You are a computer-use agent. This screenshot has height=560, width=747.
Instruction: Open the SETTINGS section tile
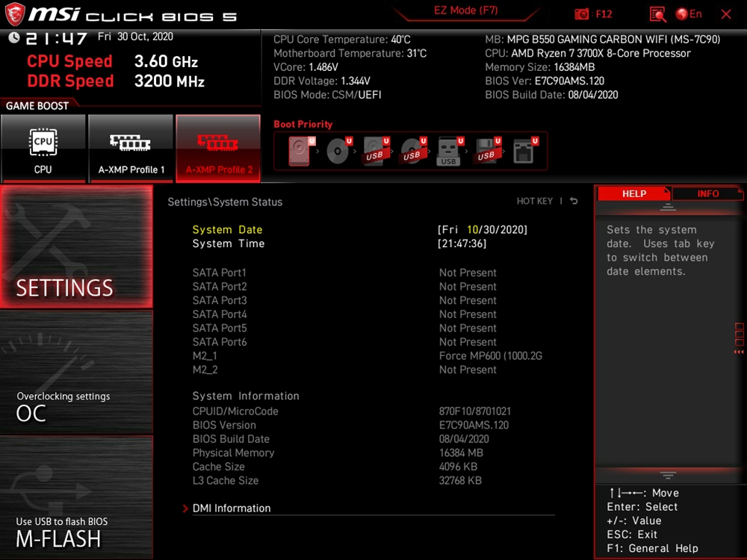click(x=76, y=246)
